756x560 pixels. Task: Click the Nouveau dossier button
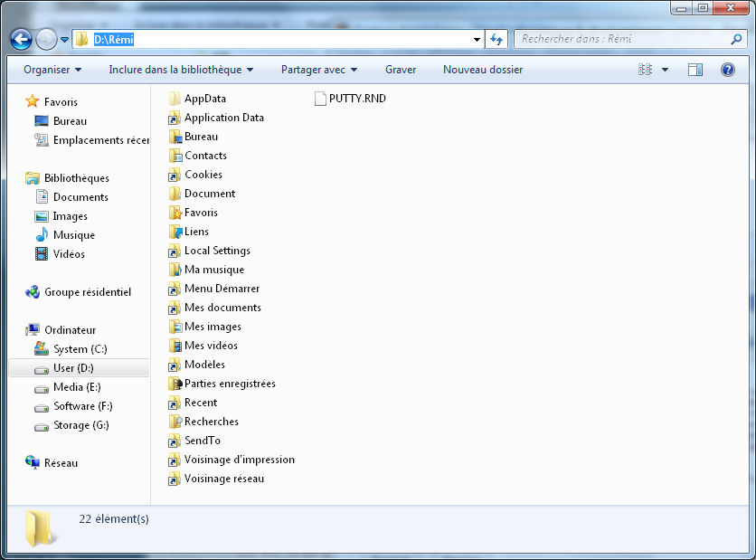(x=482, y=70)
